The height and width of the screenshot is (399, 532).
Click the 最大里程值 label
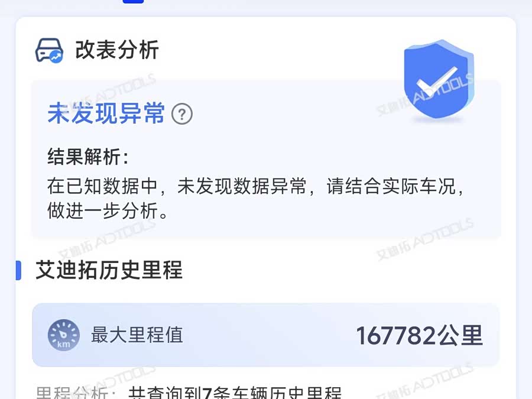[x=137, y=335]
